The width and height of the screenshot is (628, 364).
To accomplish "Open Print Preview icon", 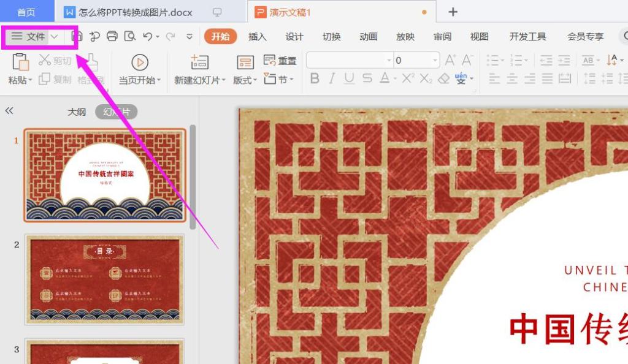I will (130, 36).
